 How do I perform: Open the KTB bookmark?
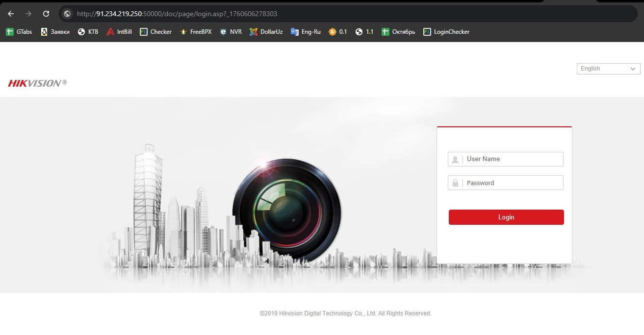coord(88,32)
